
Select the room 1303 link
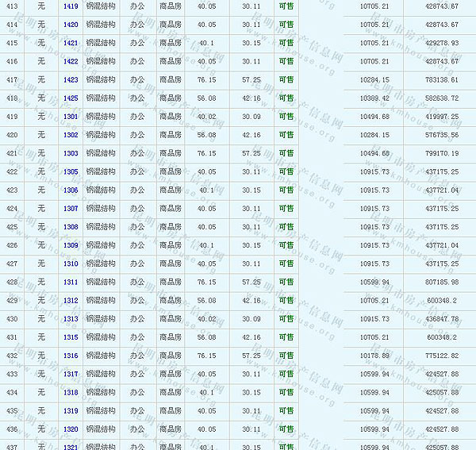tap(71, 153)
